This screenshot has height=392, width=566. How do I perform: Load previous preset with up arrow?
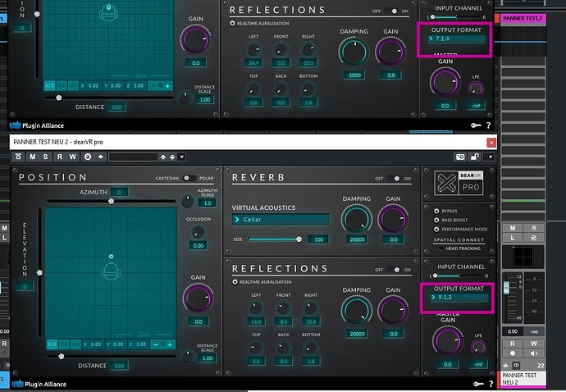163,157
